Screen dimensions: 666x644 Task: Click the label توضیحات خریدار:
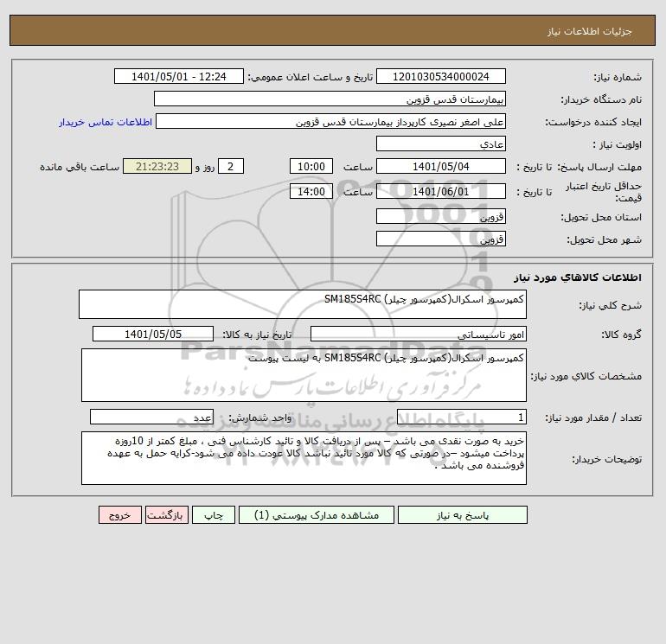click(x=607, y=459)
